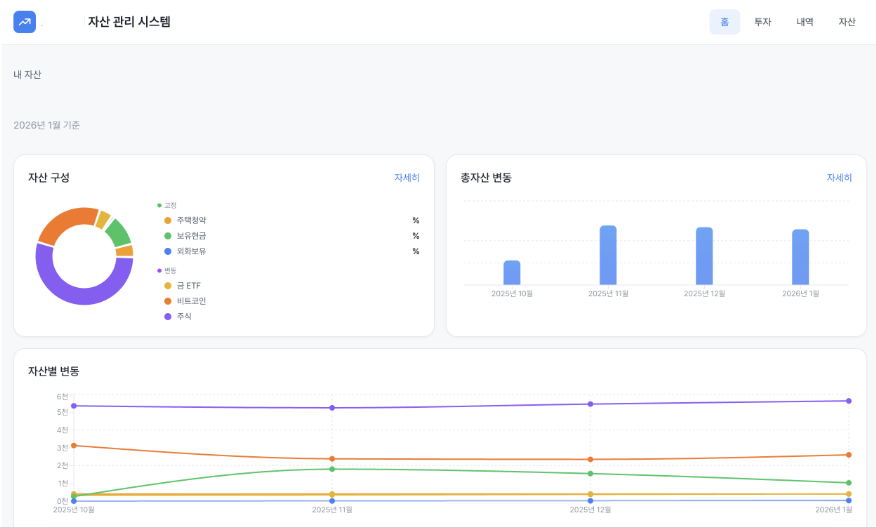Open the 자산 navigation tab
Image resolution: width=876 pixels, height=528 pixels.
tap(846, 22)
